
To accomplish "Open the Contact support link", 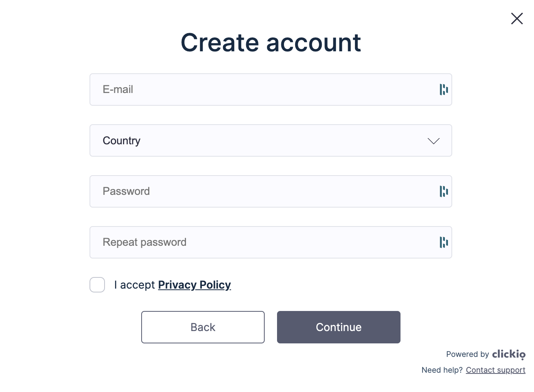I will (495, 370).
